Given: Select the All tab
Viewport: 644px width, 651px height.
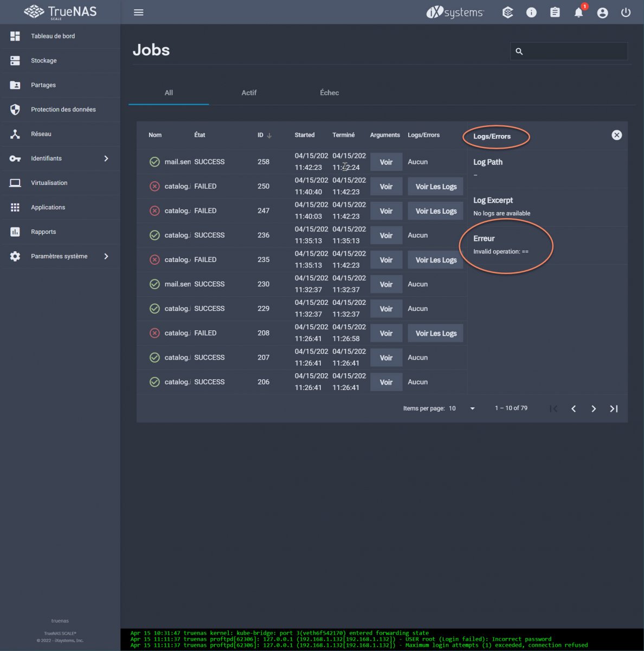Looking at the screenshot, I should pyautogui.click(x=169, y=93).
